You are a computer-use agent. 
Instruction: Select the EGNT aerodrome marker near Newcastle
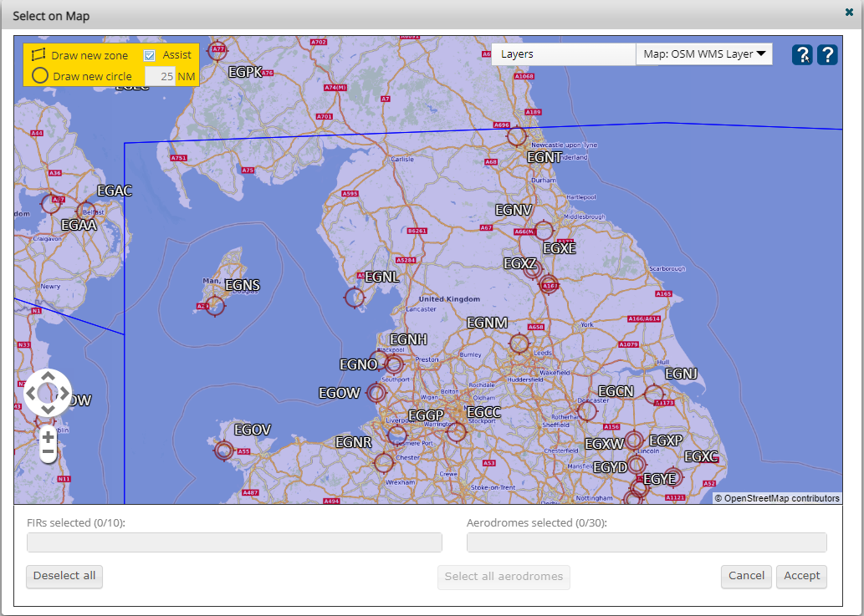point(517,136)
